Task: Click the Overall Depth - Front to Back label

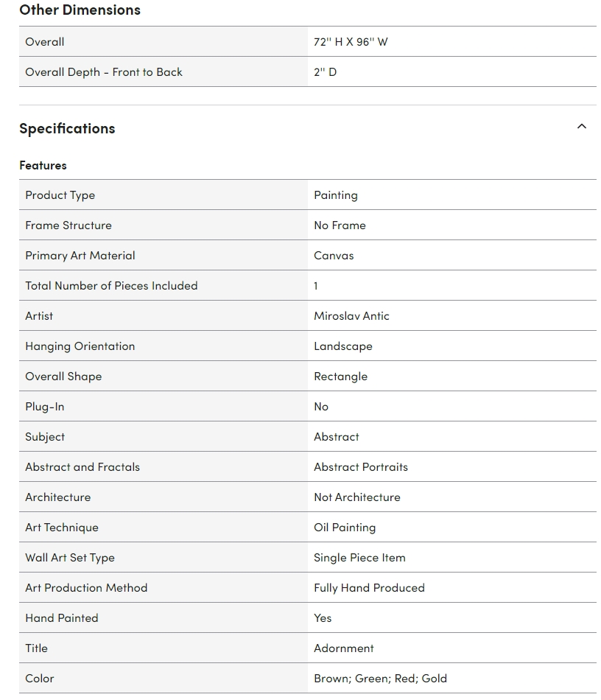Action: pos(104,72)
